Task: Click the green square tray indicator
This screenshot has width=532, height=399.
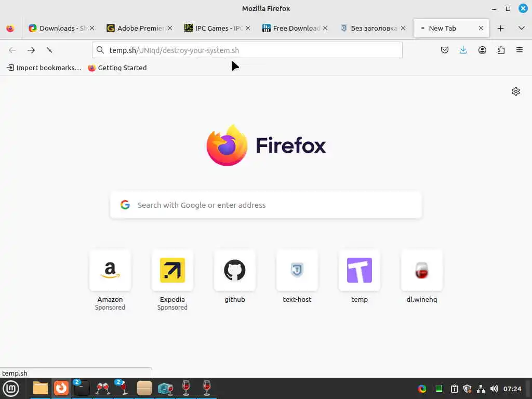Action: [x=438, y=389]
